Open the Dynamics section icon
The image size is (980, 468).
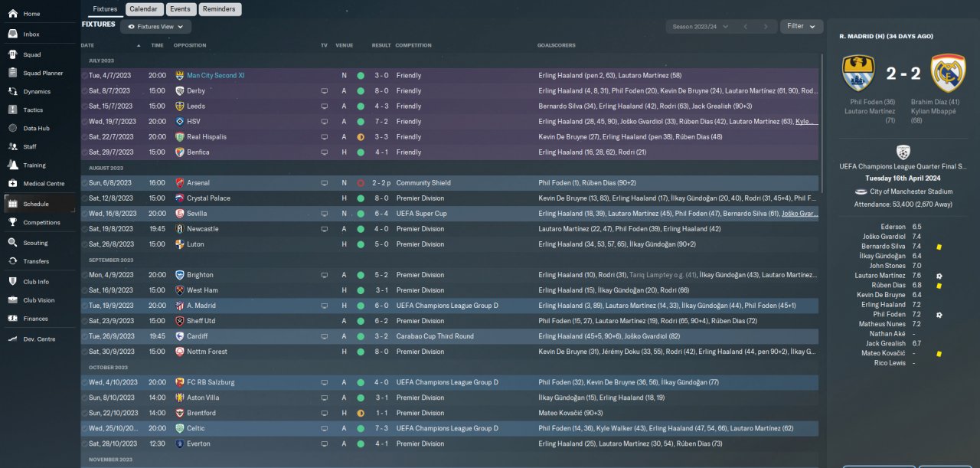pyautogui.click(x=12, y=92)
